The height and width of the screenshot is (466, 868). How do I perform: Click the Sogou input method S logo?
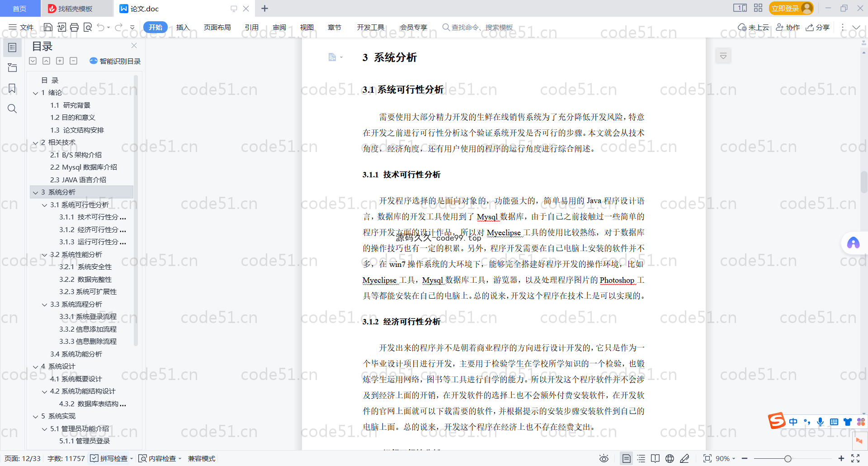[x=777, y=421]
